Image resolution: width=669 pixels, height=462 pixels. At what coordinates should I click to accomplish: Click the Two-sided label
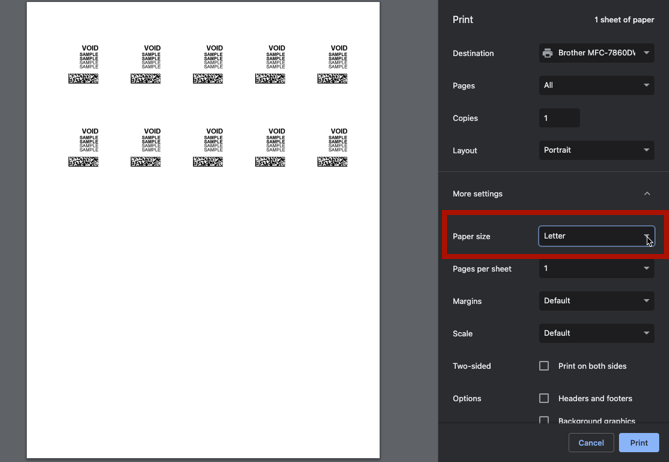point(471,366)
